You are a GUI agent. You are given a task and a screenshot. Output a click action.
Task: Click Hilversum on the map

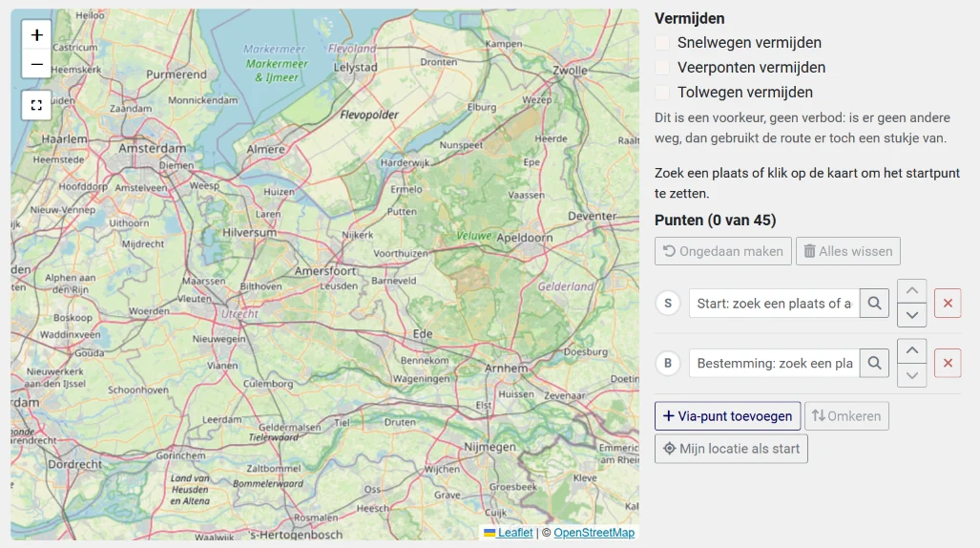pos(249,232)
